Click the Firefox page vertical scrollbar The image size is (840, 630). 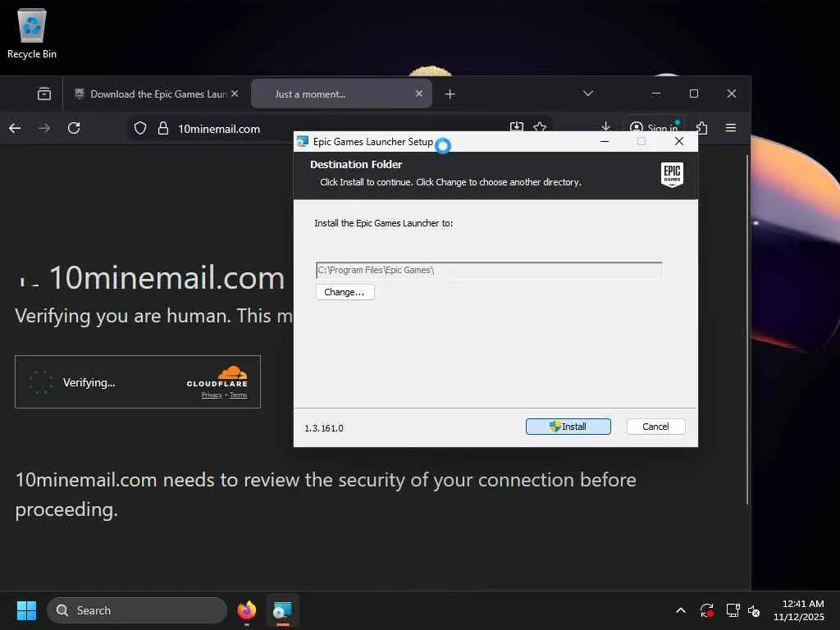(746, 330)
